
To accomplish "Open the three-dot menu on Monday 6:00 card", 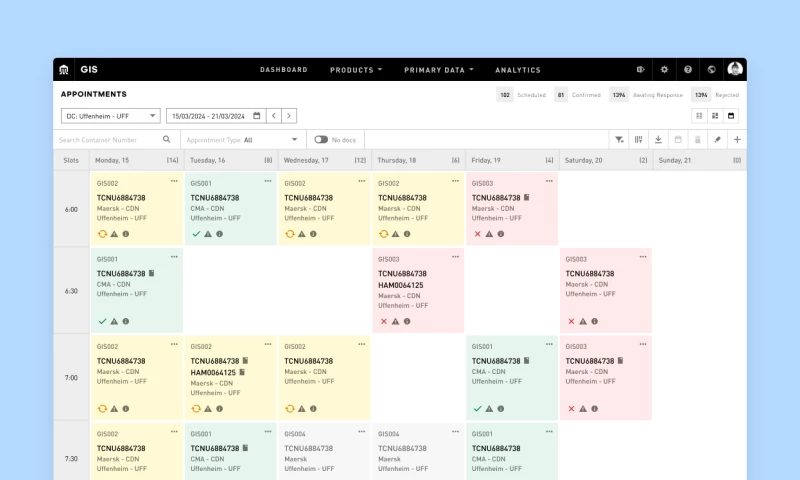I will pyautogui.click(x=174, y=181).
